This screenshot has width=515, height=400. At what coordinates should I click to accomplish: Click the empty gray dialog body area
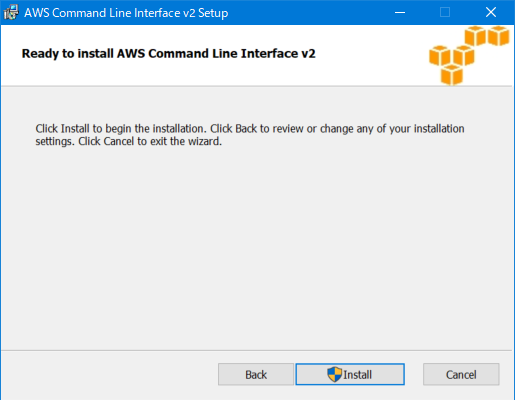tap(257, 247)
